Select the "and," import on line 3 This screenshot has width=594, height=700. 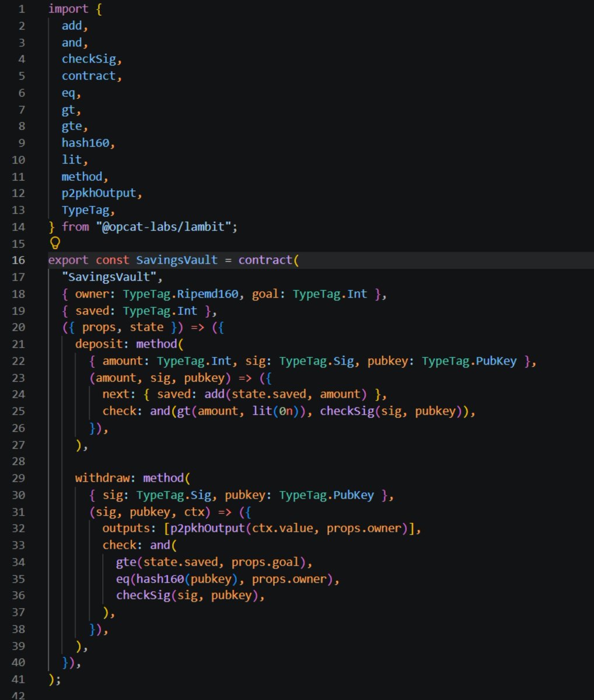[x=75, y=43]
